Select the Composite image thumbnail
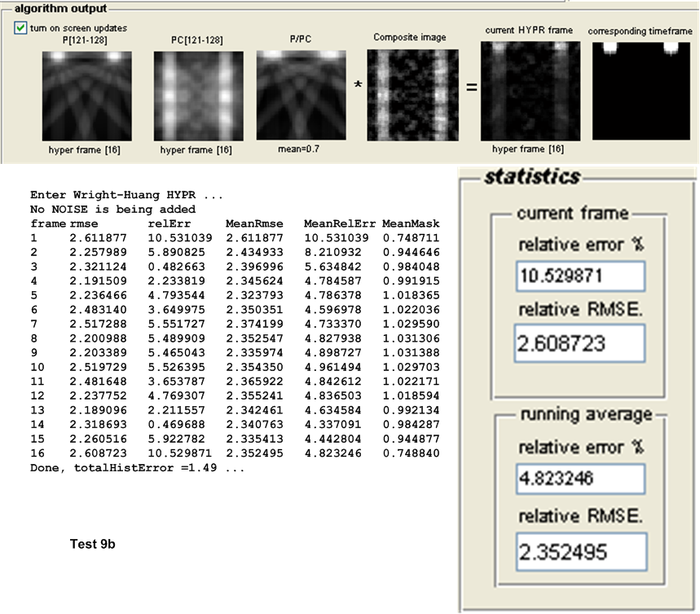The image size is (700, 614). (x=412, y=95)
